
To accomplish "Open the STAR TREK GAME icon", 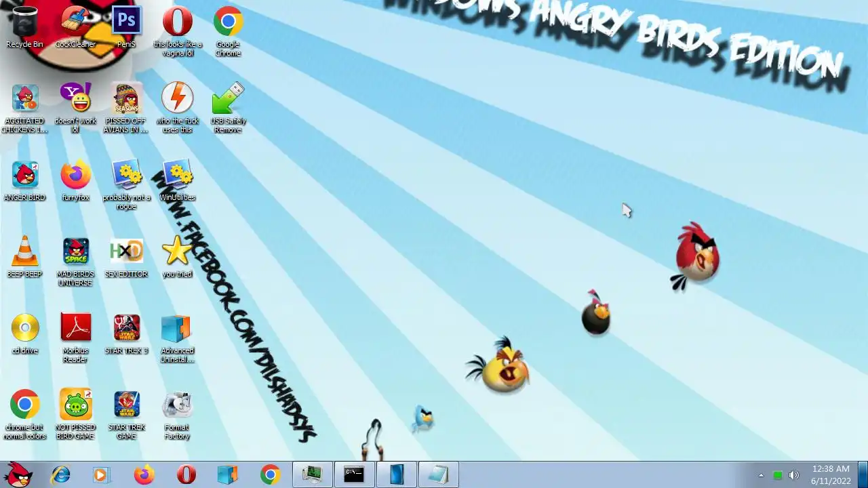I will [126, 415].
